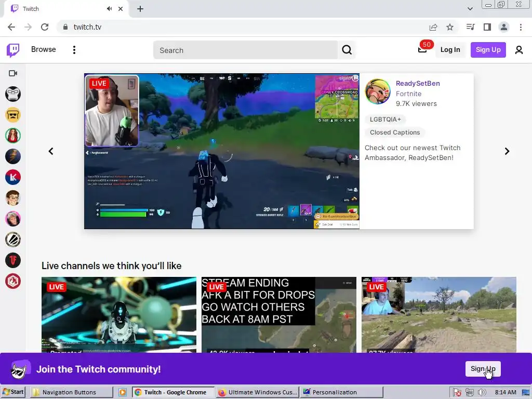Image resolution: width=532 pixels, height=399 pixels.
Task: Click the Join the Twitch community text
Action: pyautogui.click(x=98, y=369)
